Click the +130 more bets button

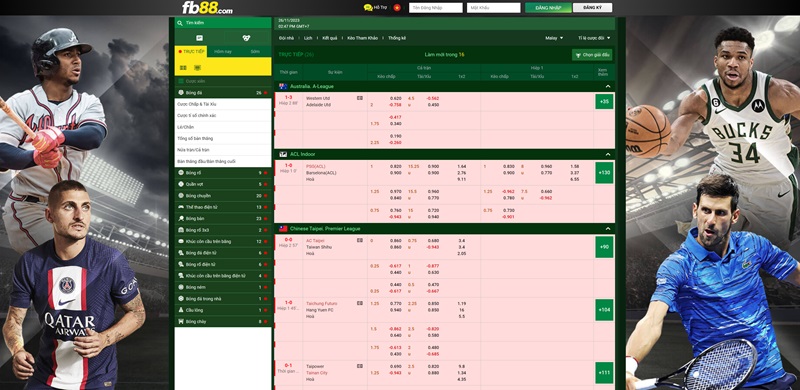click(604, 173)
